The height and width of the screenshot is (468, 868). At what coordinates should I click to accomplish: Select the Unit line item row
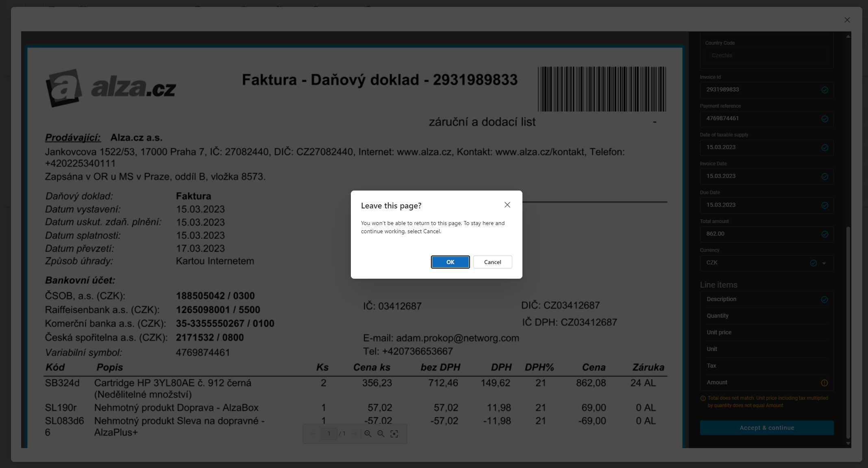767,349
